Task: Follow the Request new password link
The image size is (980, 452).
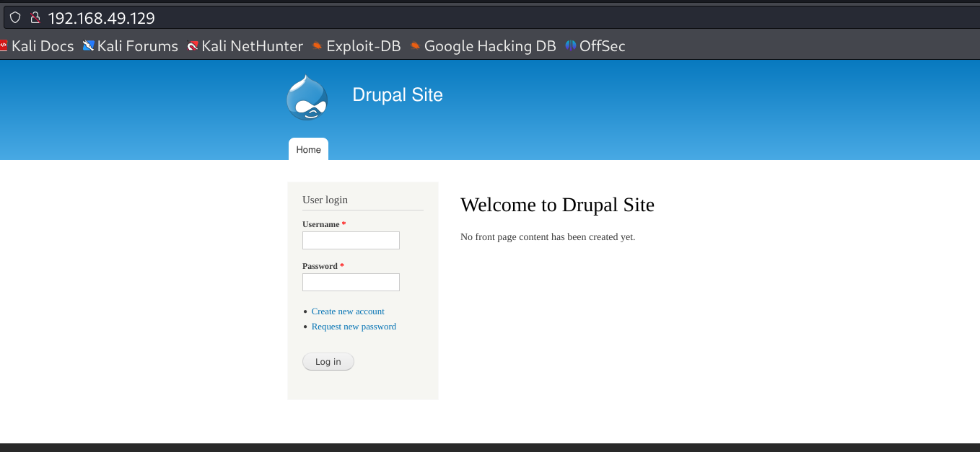Action: [x=354, y=327]
